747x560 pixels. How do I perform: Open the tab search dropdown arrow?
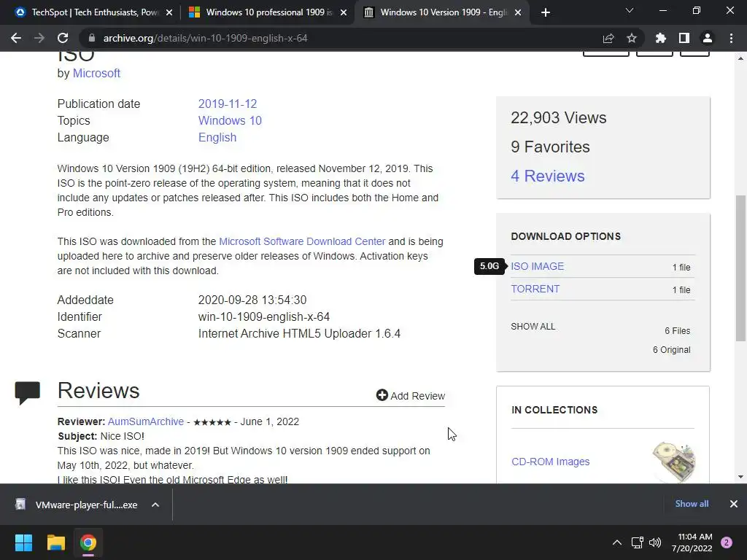click(x=630, y=10)
